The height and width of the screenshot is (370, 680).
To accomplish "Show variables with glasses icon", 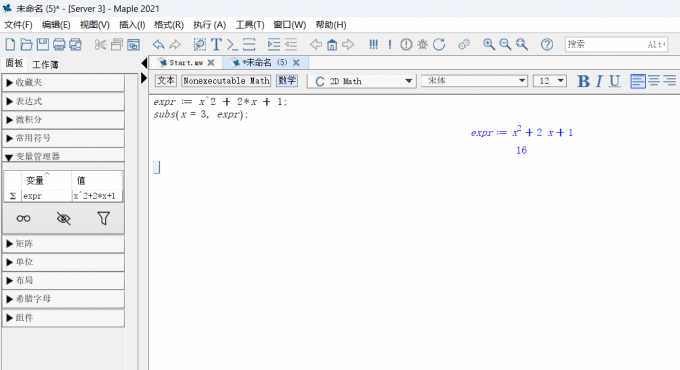I will [x=23, y=218].
